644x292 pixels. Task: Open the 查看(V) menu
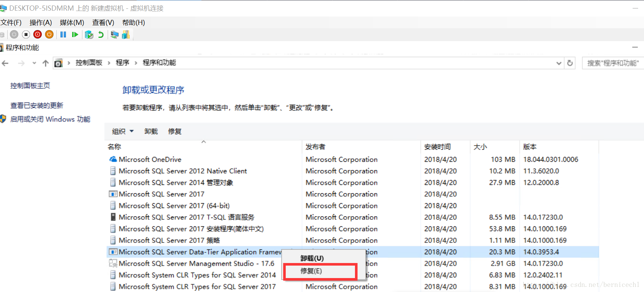[103, 23]
